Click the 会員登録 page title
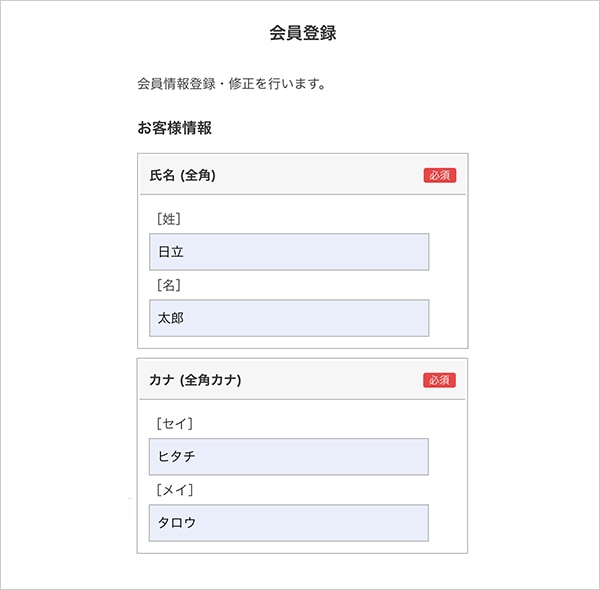This screenshot has width=600, height=590. coord(303,32)
